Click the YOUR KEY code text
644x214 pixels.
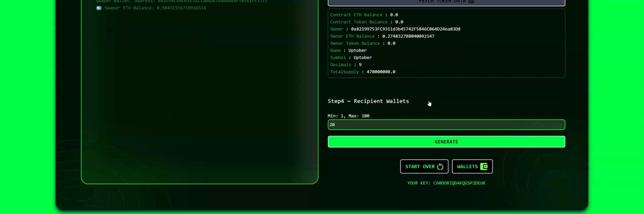pyautogui.click(x=459, y=183)
